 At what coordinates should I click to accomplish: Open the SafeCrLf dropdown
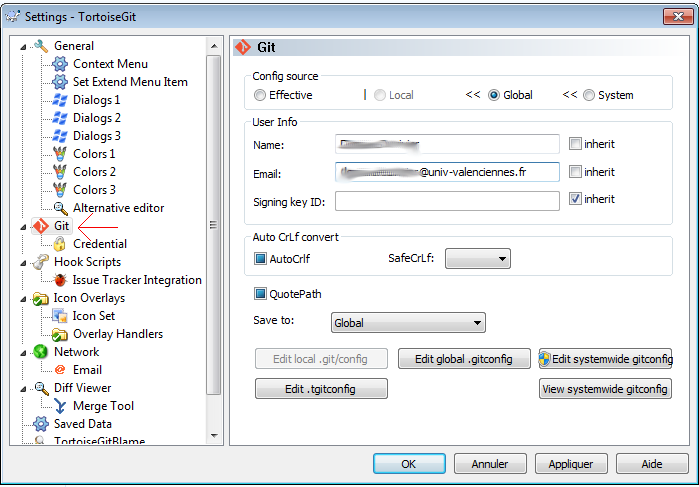[x=477, y=259]
